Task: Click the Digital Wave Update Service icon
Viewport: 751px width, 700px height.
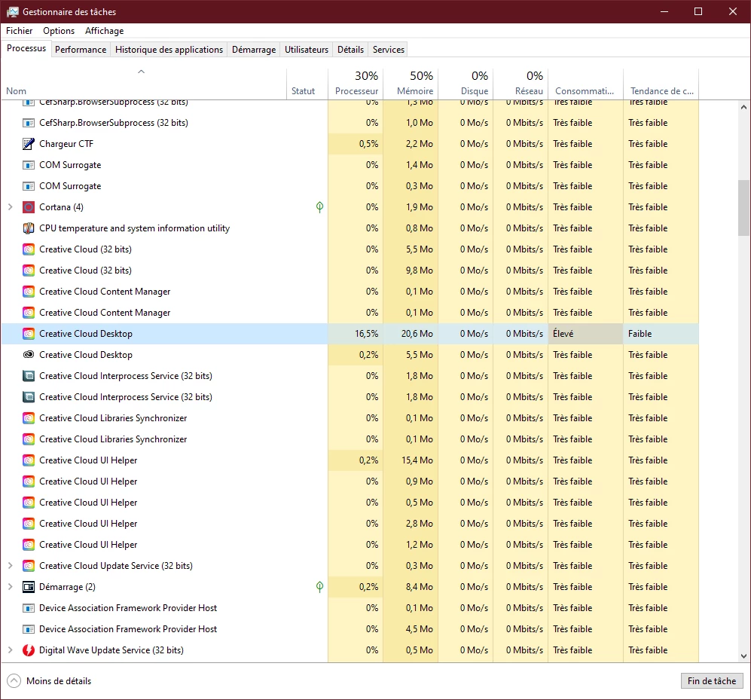Action: click(29, 650)
